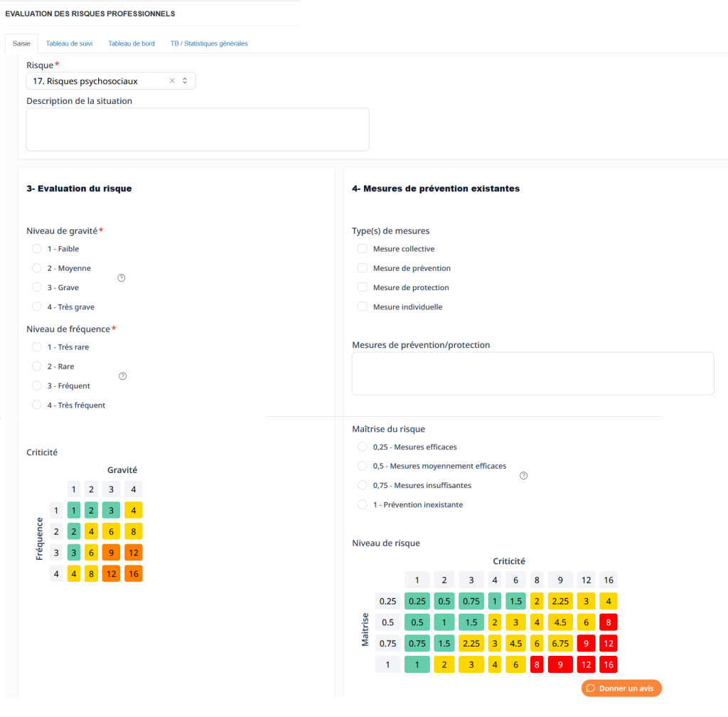The height and width of the screenshot is (717, 728).
Task: Go to TB / Statistiques générales tab
Action: coord(209,43)
